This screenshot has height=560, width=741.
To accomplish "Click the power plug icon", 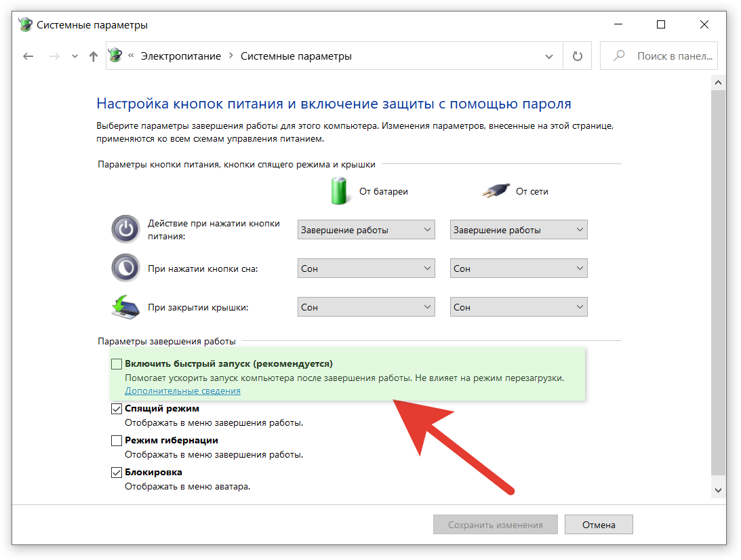I will pyautogui.click(x=494, y=191).
